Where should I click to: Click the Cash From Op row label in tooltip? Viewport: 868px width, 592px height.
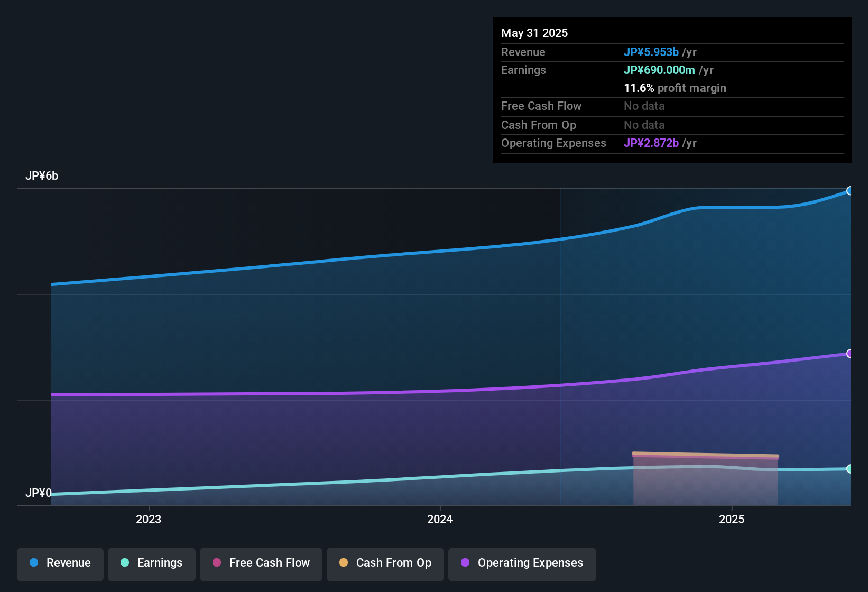click(x=539, y=125)
